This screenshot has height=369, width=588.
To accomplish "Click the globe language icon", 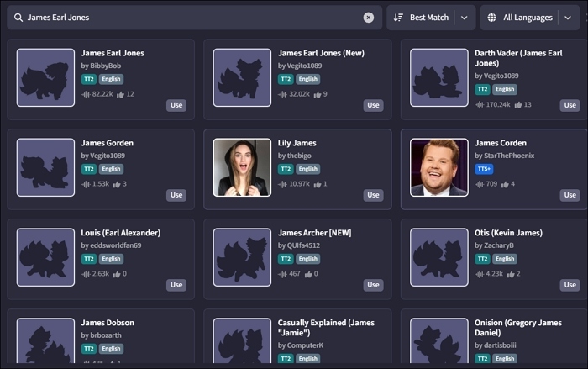I will [x=491, y=18].
